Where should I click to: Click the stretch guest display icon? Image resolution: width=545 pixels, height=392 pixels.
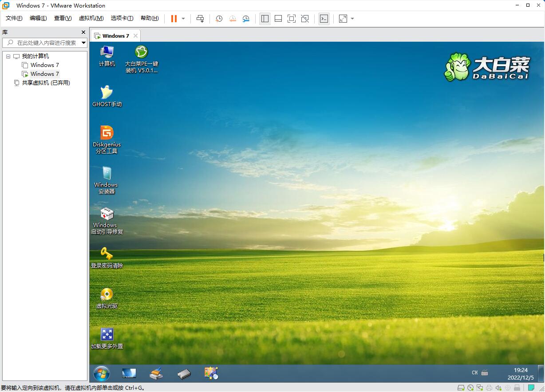point(343,19)
